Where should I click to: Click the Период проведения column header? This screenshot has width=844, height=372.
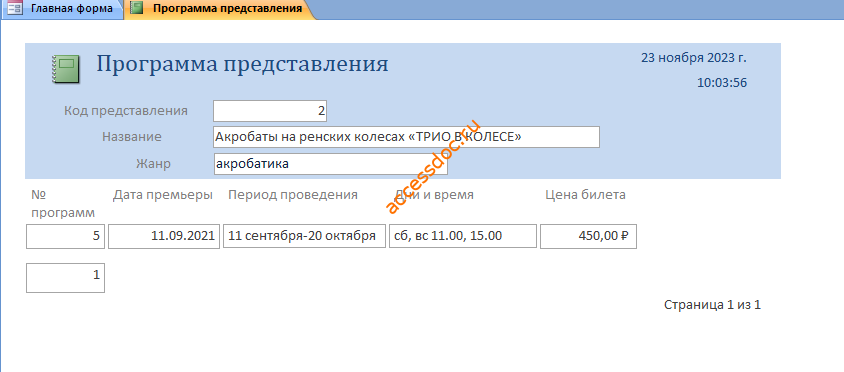click(x=293, y=195)
